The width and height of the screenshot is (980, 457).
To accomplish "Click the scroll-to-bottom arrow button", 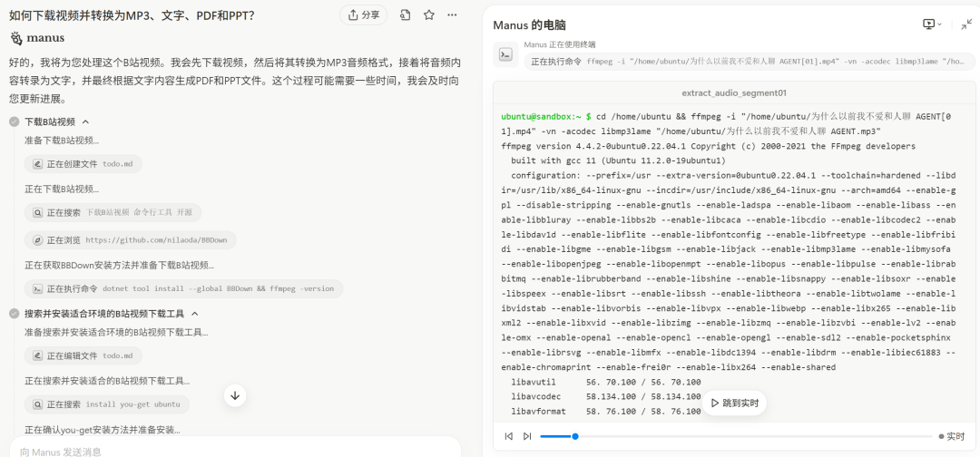I will click(x=235, y=395).
